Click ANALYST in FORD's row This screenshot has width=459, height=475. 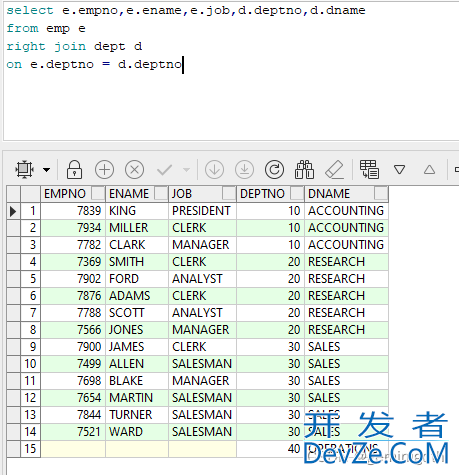(202, 279)
